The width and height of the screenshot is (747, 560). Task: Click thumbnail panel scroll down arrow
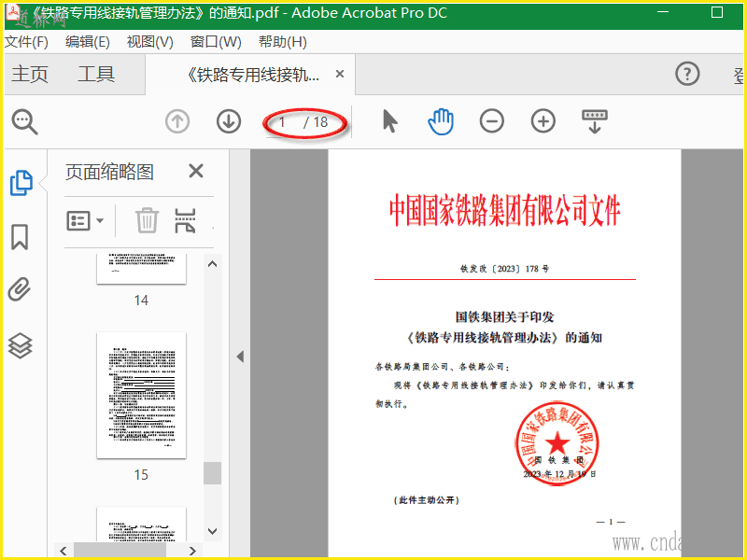(213, 531)
